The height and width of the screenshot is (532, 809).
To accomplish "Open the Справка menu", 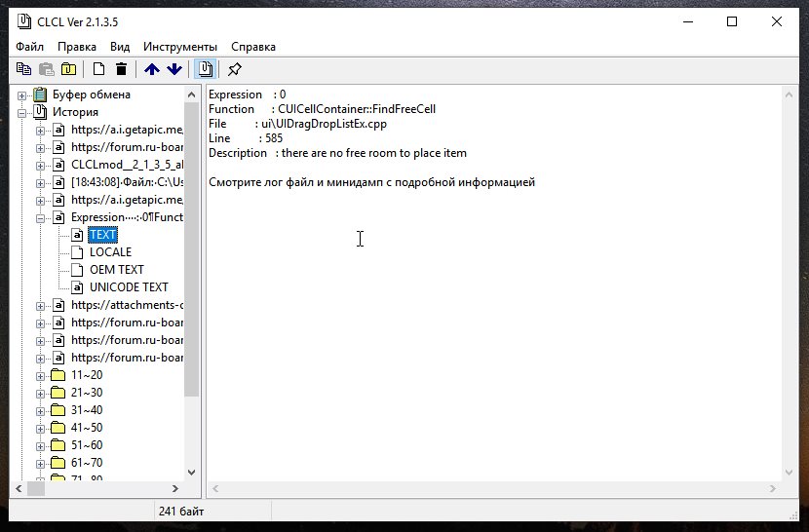I will click(253, 47).
